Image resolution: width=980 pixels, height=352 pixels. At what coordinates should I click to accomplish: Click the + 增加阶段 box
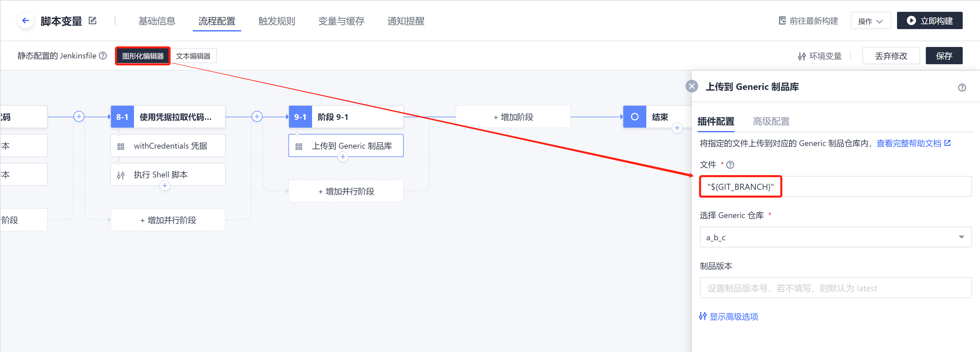[x=513, y=117]
